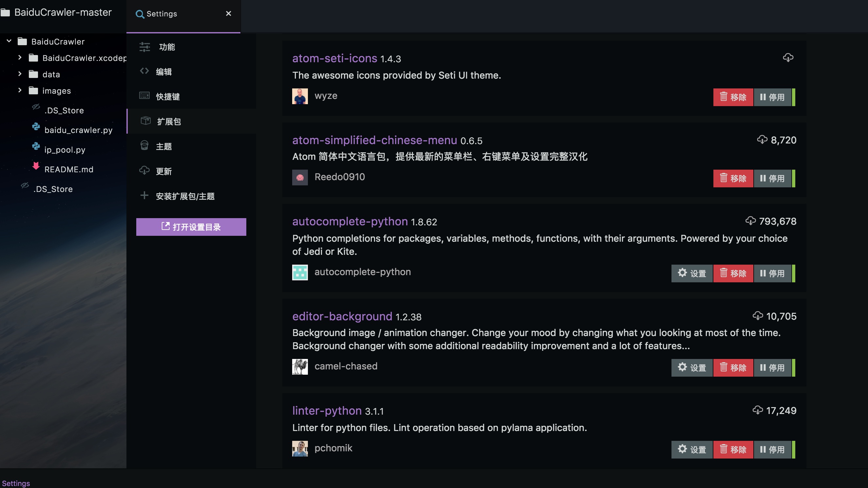Select the 扩展包 settings section

point(191,121)
